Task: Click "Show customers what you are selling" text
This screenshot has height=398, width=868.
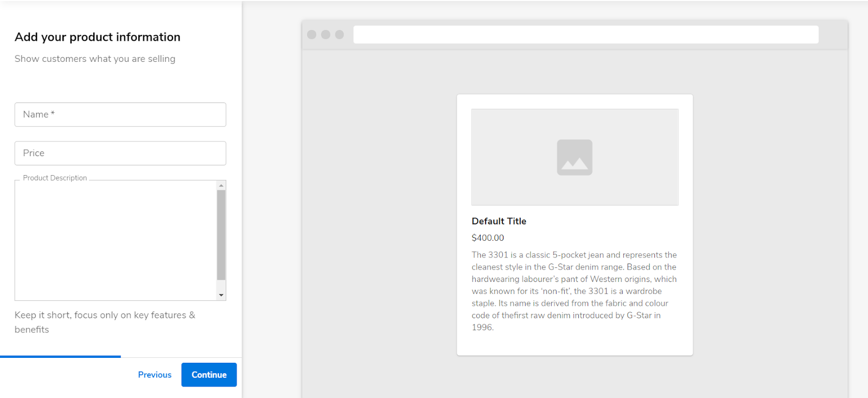Action: [95, 59]
